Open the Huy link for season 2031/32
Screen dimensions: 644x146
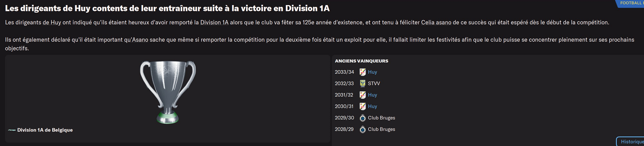pos(372,95)
